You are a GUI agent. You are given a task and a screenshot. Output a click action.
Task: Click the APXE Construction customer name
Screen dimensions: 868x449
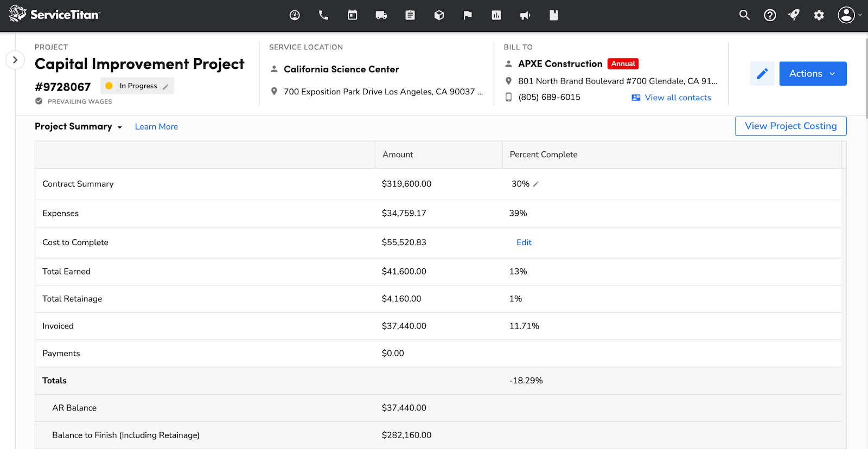click(x=560, y=63)
